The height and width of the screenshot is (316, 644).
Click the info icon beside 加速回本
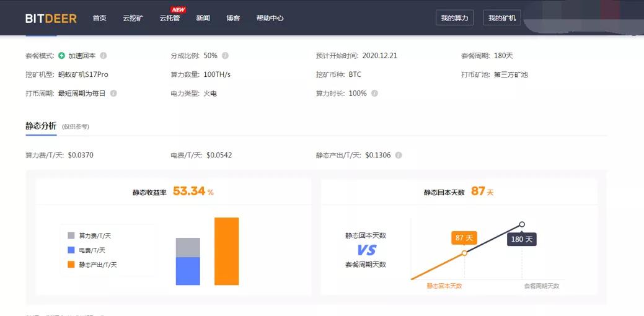(104, 55)
